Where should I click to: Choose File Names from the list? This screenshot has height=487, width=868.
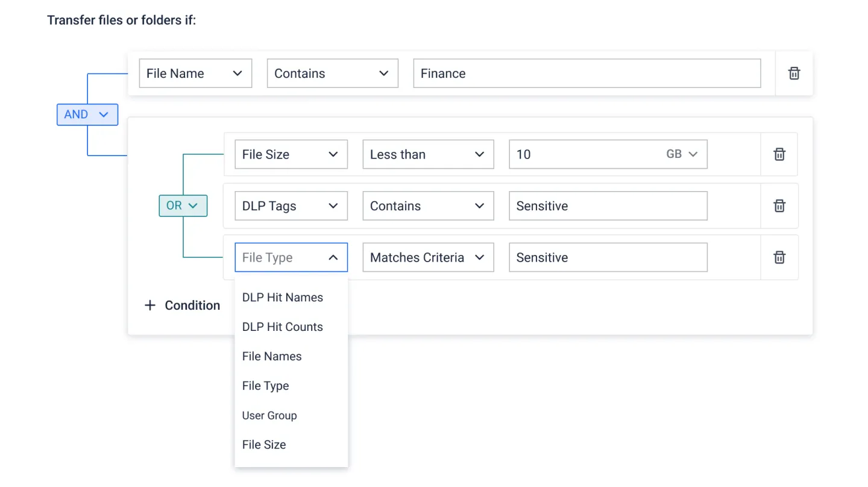[x=272, y=357]
